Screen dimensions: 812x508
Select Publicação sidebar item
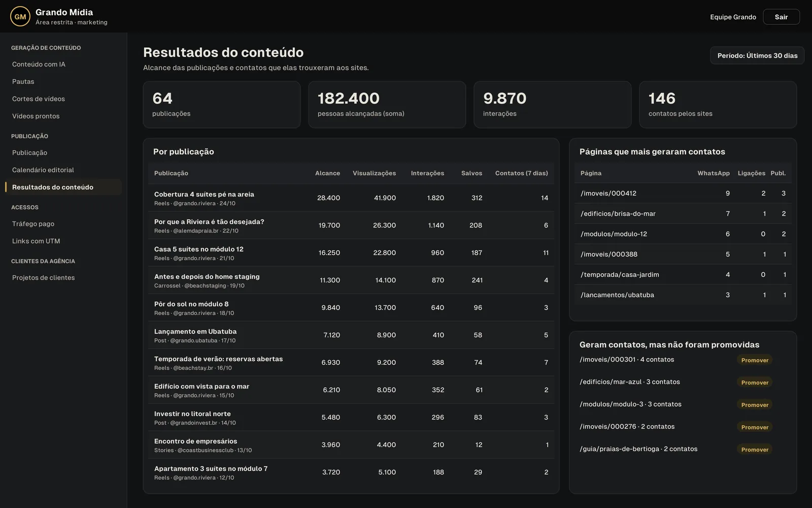click(63, 152)
